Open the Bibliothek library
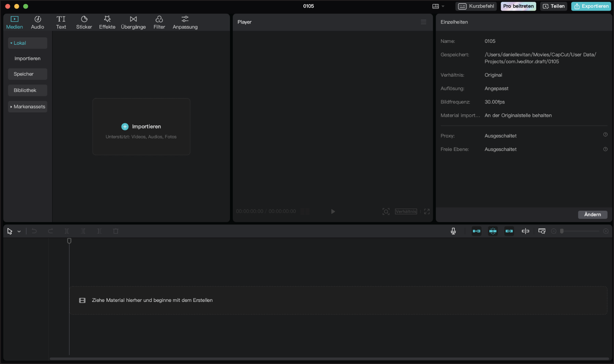The image size is (614, 364). point(28,90)
